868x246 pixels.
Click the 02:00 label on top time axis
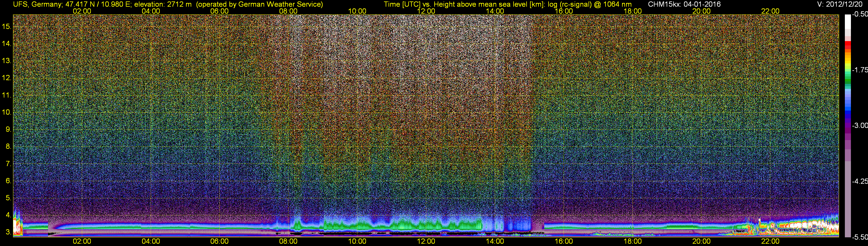click(x=82, y=11)
